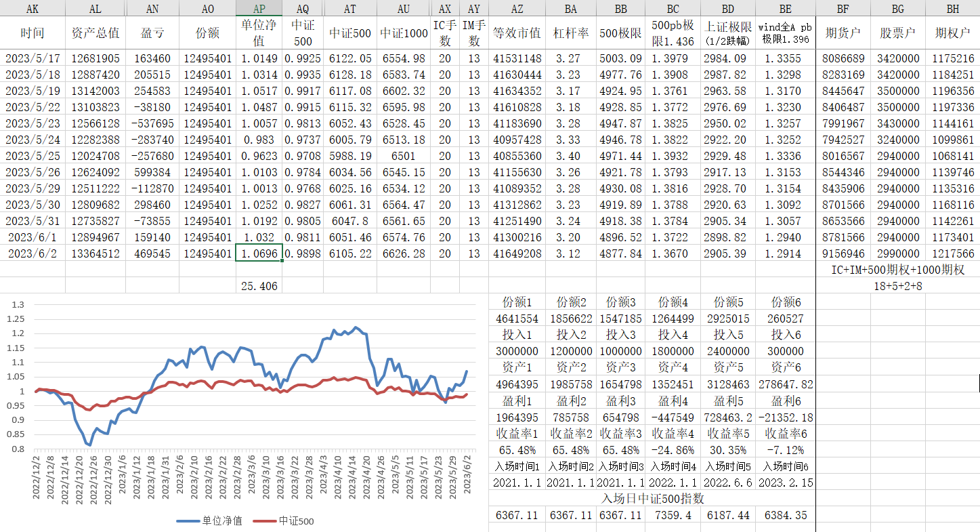This screenshot has width=980, height=532.
Task: Select the active cell showing 1.0696
Action: point(259,253)
